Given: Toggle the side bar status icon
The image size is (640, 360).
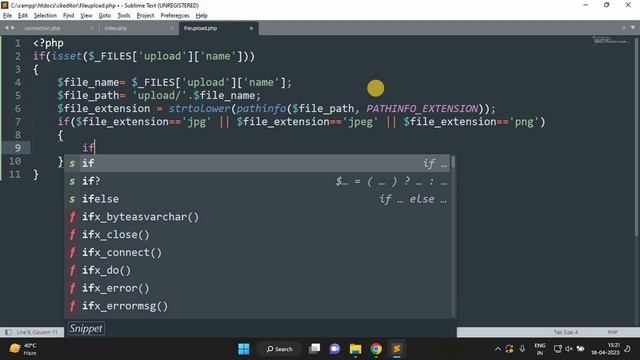Looking at the screenshot, I should pyautogui.click(x=8, y=332).
